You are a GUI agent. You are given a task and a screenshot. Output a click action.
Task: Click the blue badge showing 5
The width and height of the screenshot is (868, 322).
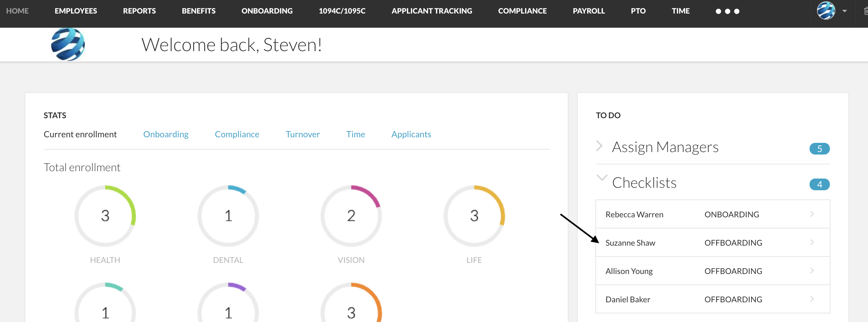(820, 149)
